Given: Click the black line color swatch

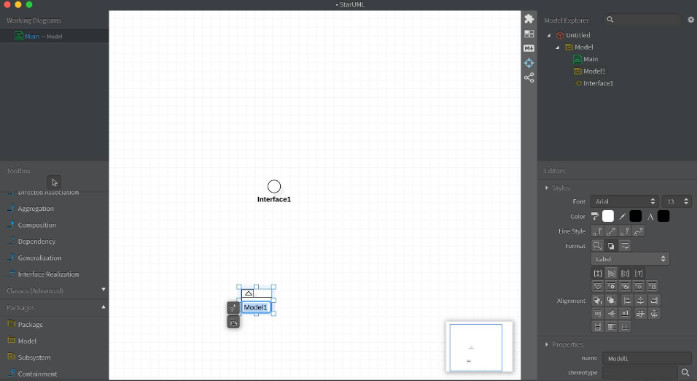Looking at the screenshot, I should click(x=636, y=216).
